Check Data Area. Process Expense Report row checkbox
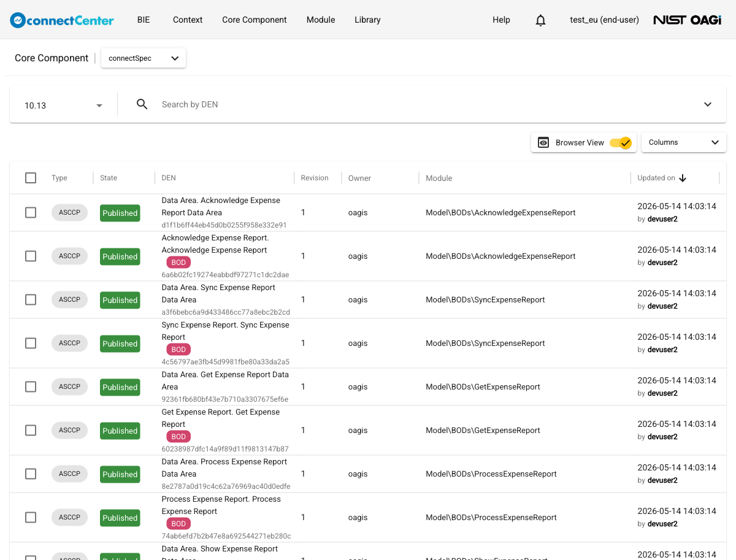This screenshot has height=560, width=736. point(31,474)
